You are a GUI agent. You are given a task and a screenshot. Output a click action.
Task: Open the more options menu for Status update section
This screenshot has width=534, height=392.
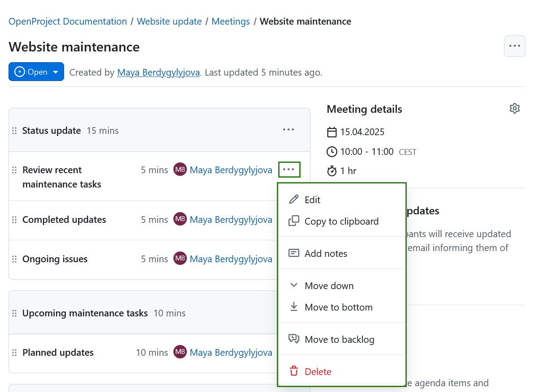pos(288,129)
